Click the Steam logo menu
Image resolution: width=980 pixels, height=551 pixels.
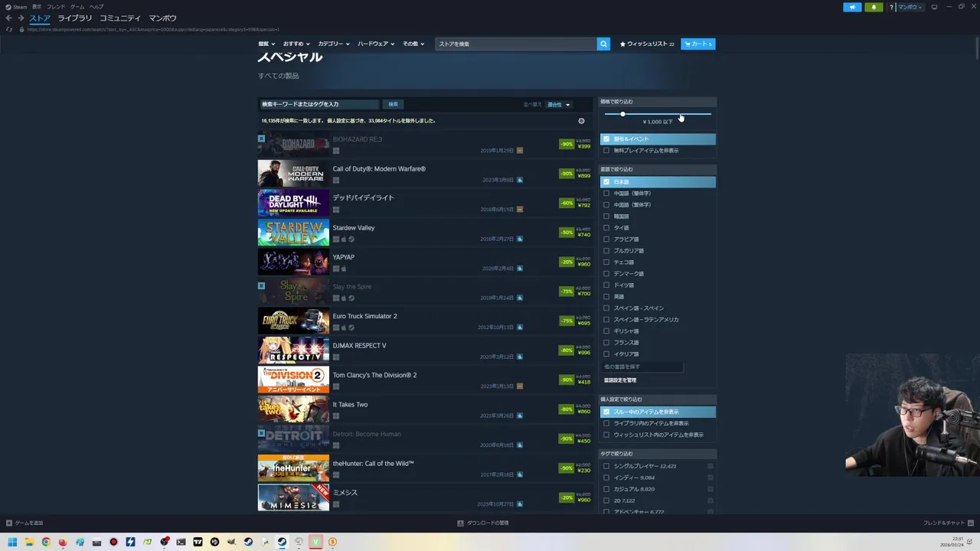[16, 7]
